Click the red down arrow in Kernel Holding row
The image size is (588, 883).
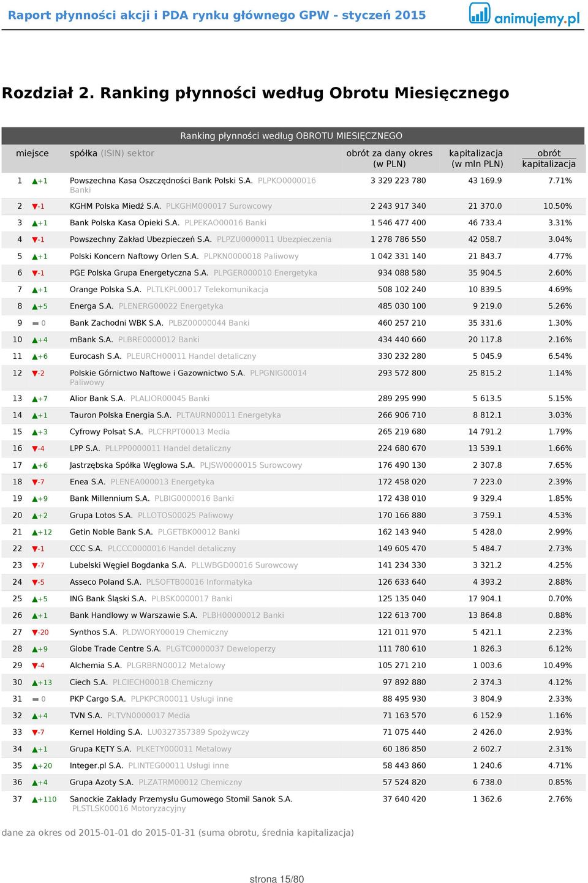click(x=35, y=732)
